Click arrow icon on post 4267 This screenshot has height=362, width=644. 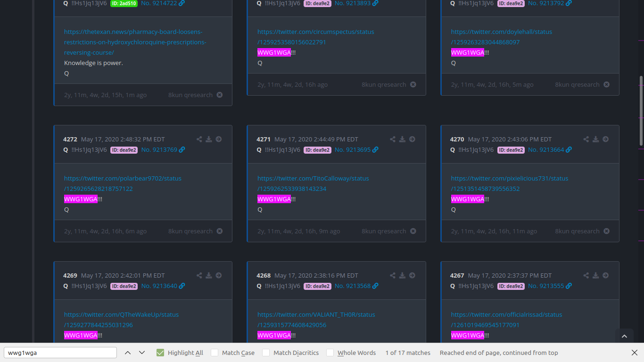(x=605, y=275)
